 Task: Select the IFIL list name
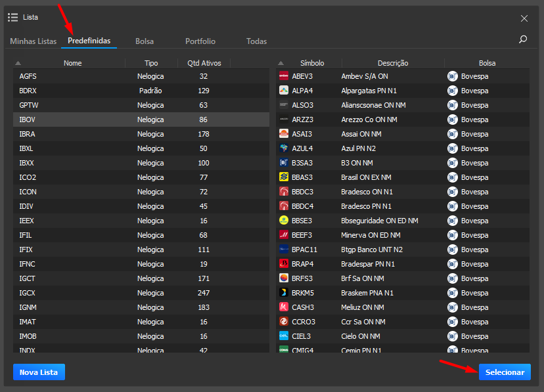click(x=26, y=235)
